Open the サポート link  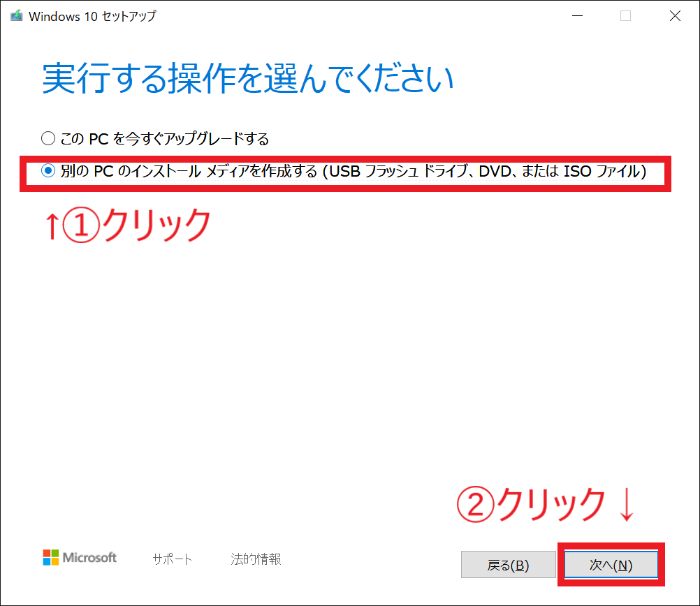(173, 559)
